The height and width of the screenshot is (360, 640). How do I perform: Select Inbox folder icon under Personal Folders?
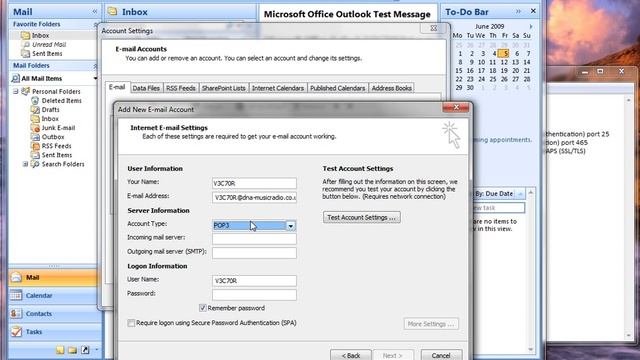[x=35, y=118]
